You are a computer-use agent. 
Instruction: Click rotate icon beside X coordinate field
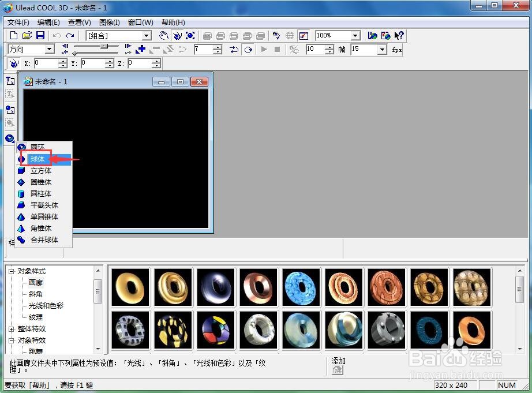pos(14,63)
